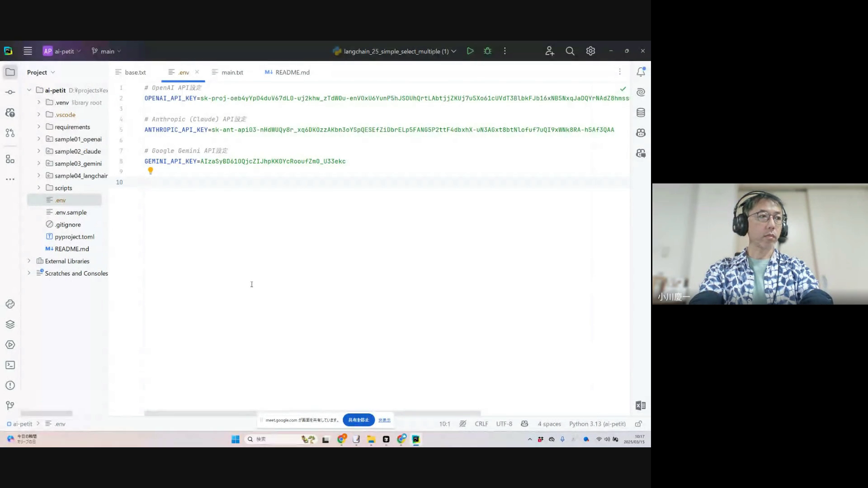The height and width of the screenshot is (488, 868).
Task: Click the blue stop sharing button
Action: pos(359,420)
